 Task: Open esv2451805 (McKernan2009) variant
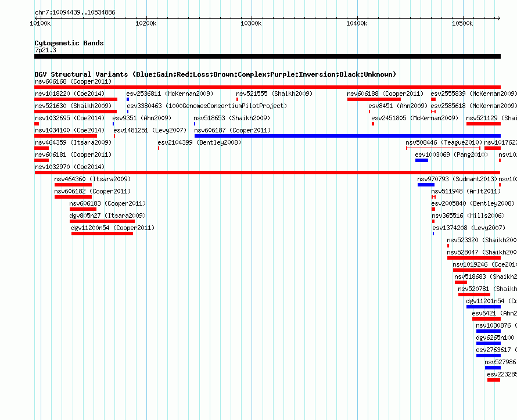pos(415,118)
